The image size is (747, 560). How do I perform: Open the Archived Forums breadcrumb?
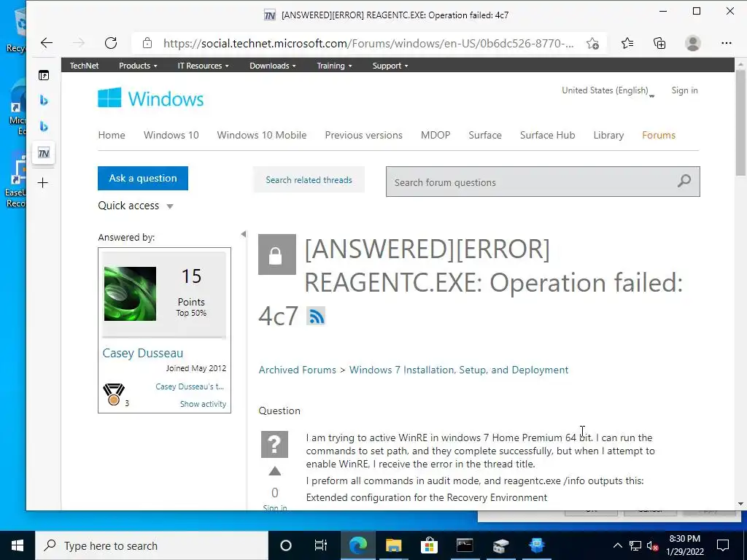pyautogui.click(x=298, y=370)
